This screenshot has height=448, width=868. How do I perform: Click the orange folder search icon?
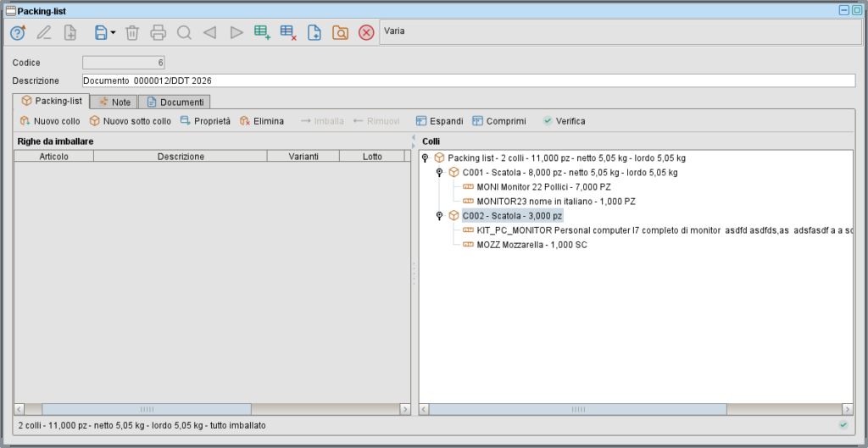[x=341, y=33]
